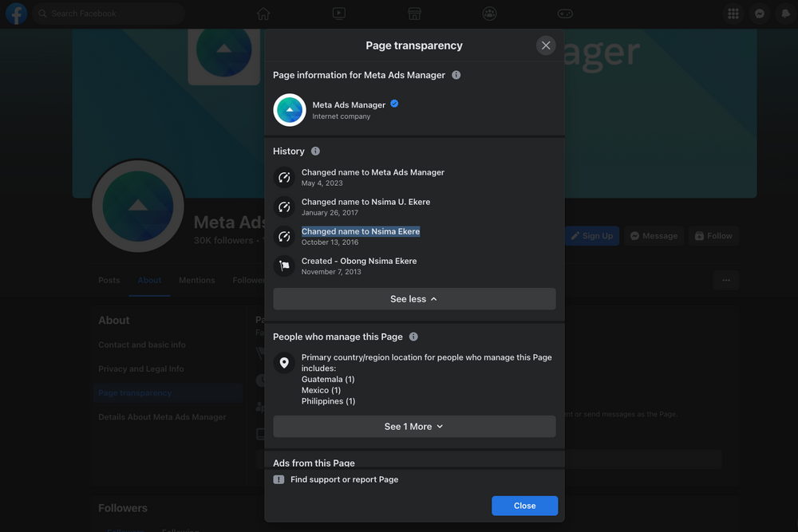This screenshot has width=798, height=532.
Task: Click text Changed name to Meta Ads Manager
Action: click(373, 172)
